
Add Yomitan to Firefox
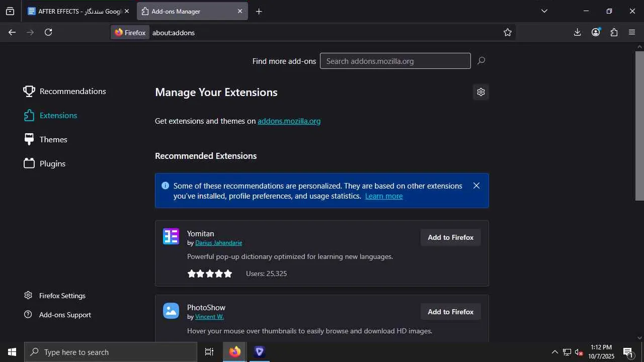tap(450, 237)
